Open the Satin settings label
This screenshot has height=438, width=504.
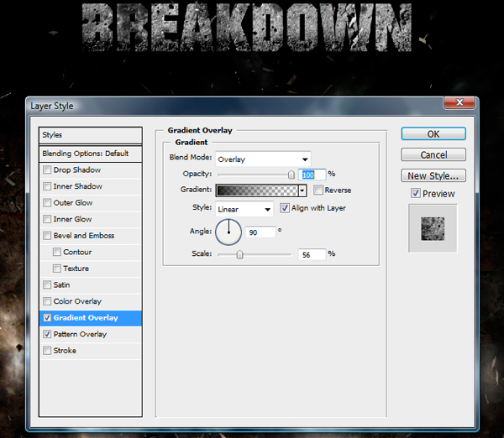[x=61, y=284]
